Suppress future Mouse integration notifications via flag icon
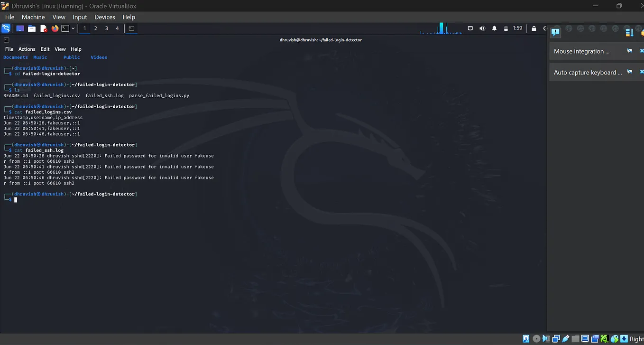Image resolution: width=644 pixels, height=345 pixels. click(629, 51)
